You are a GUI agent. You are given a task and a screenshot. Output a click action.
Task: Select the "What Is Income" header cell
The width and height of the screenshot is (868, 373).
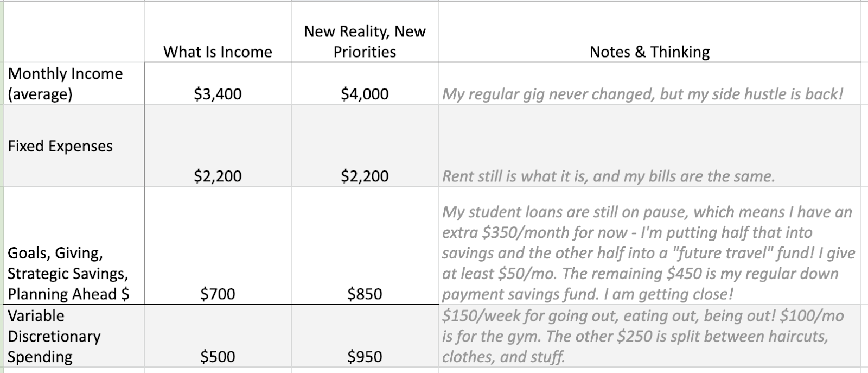point(218,32)
